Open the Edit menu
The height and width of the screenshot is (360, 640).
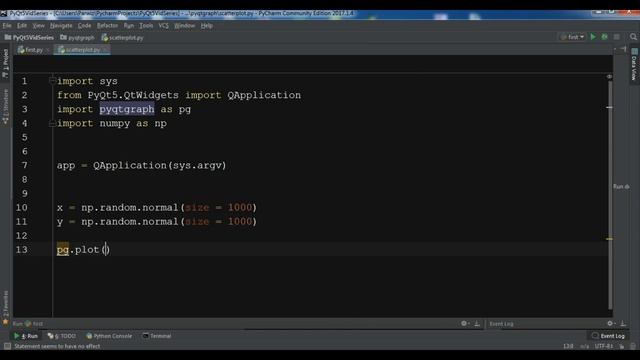[22, 26]
